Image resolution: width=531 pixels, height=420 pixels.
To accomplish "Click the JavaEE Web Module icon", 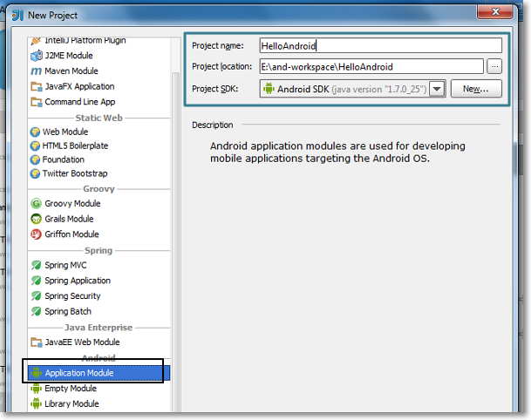I will pos(37,342).
